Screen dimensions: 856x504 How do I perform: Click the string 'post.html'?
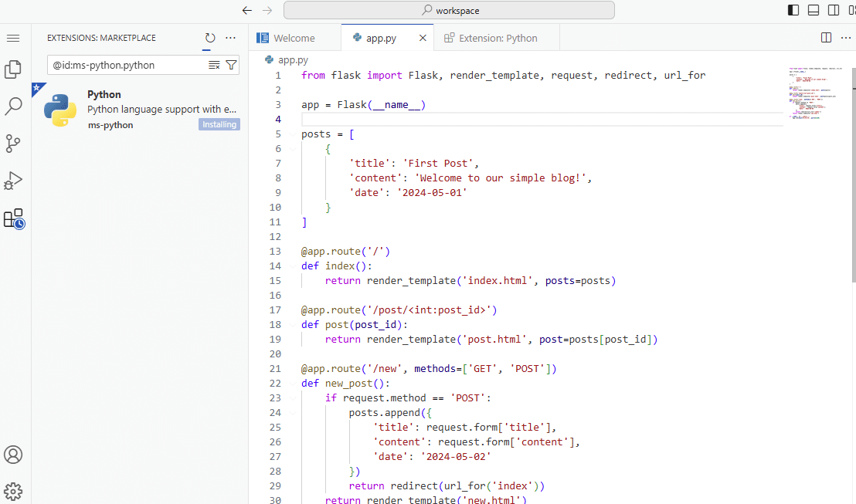[x=494, y=340]
